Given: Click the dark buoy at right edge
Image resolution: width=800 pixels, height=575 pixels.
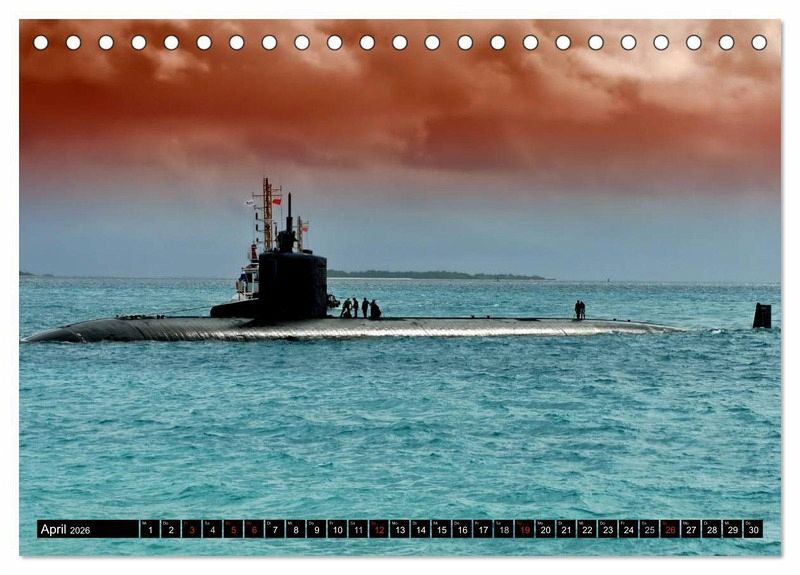Looking at the screenshot, I should click(x=762, y=315).
